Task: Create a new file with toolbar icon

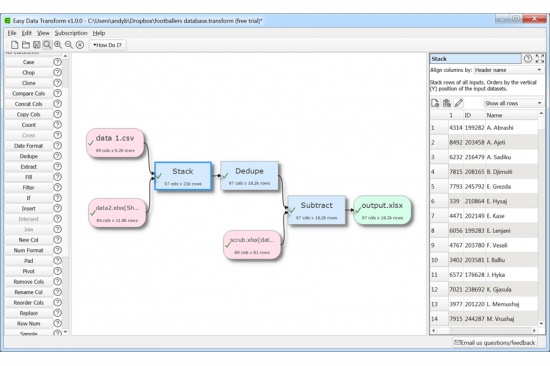Action: (x=14, y=45)
